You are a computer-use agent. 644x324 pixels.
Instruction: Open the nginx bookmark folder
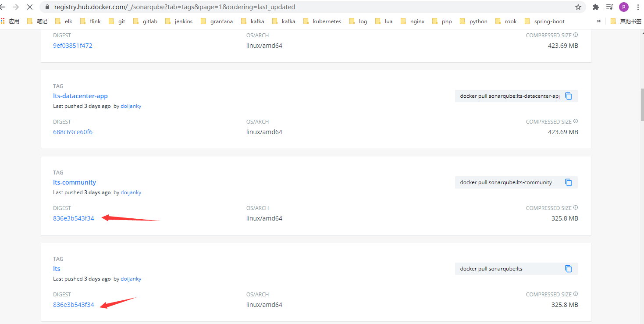tap(413, 21)
